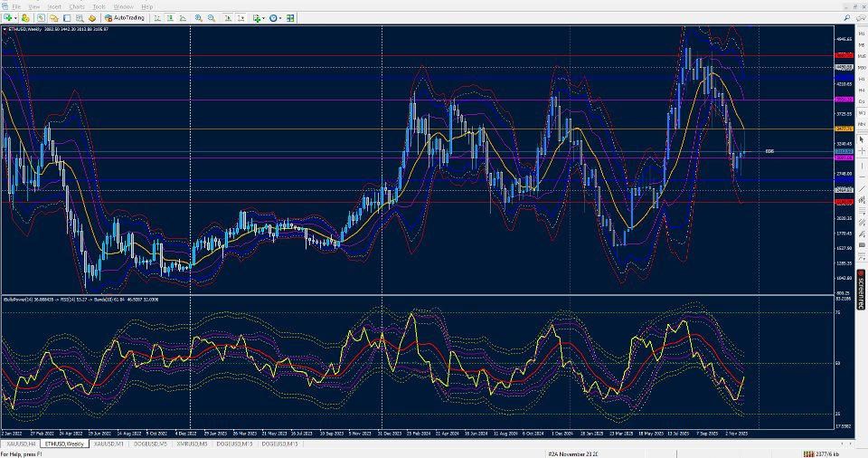Viewport: 868px width, 458px height.
Task: Click the screenrec recorder side widget
Action: [861, 290]
